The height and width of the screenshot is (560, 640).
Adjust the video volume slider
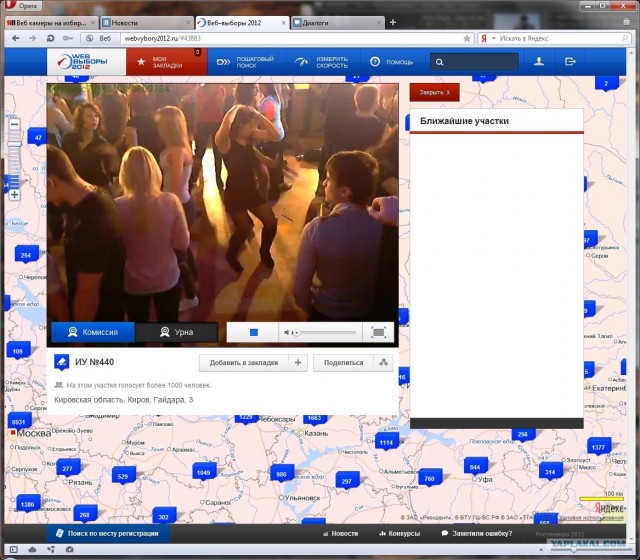click(x=325, y=333)
